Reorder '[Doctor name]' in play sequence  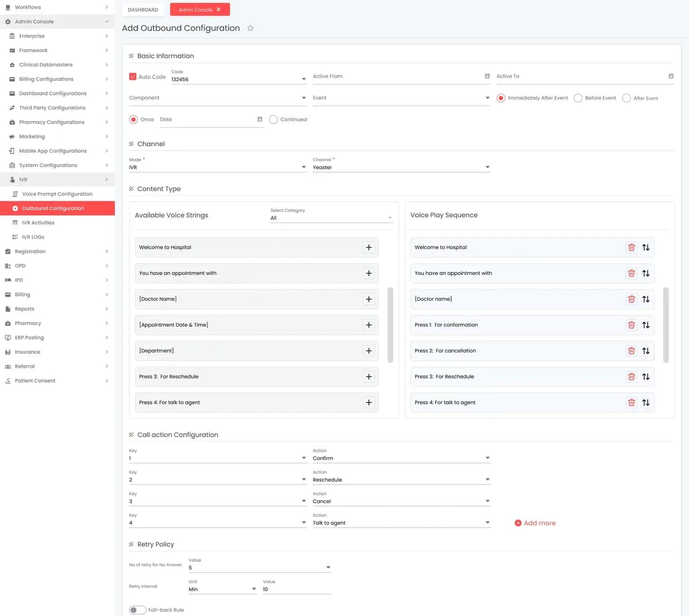[646, 299]
